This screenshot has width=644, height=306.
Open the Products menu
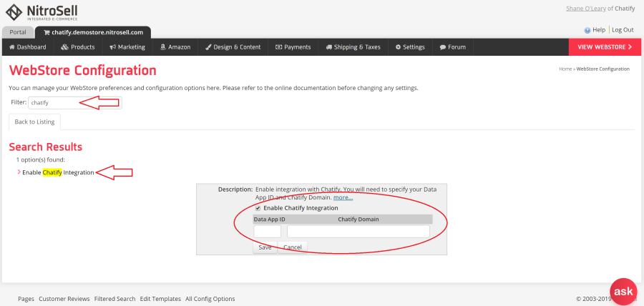point(77,47)
